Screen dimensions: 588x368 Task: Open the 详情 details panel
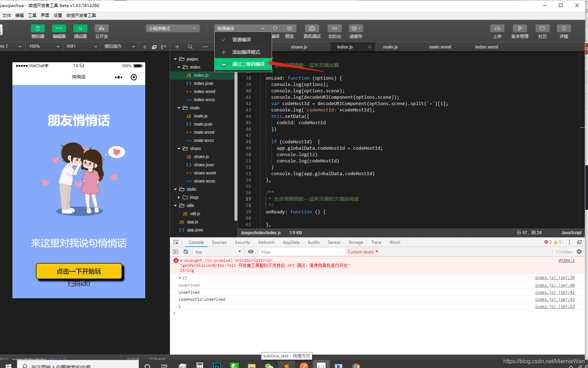(564, 28)
